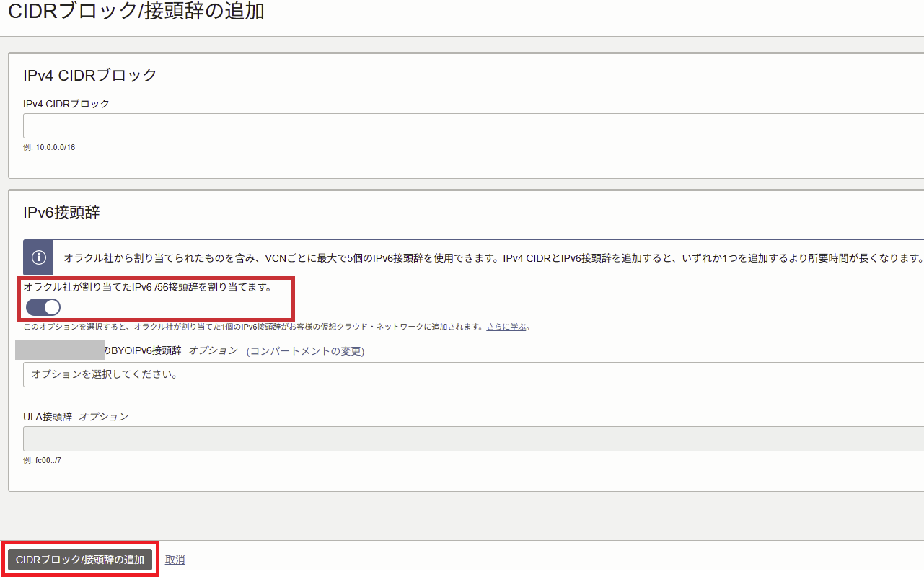This screenshot has height=582, width=924.
Task: Click the ULA接頭辞 オプション label
Action: [76, 417]
